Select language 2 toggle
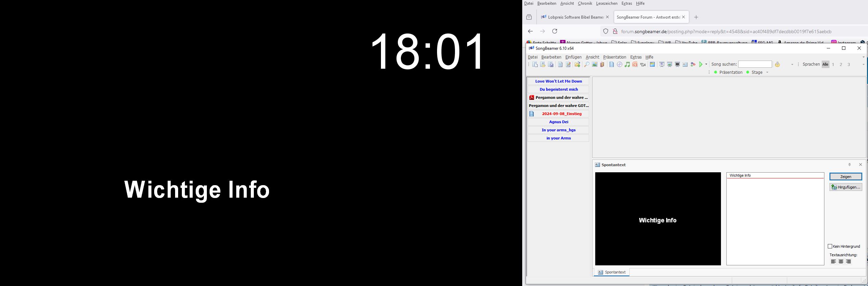Screen dimensions: 868x286 841,64
